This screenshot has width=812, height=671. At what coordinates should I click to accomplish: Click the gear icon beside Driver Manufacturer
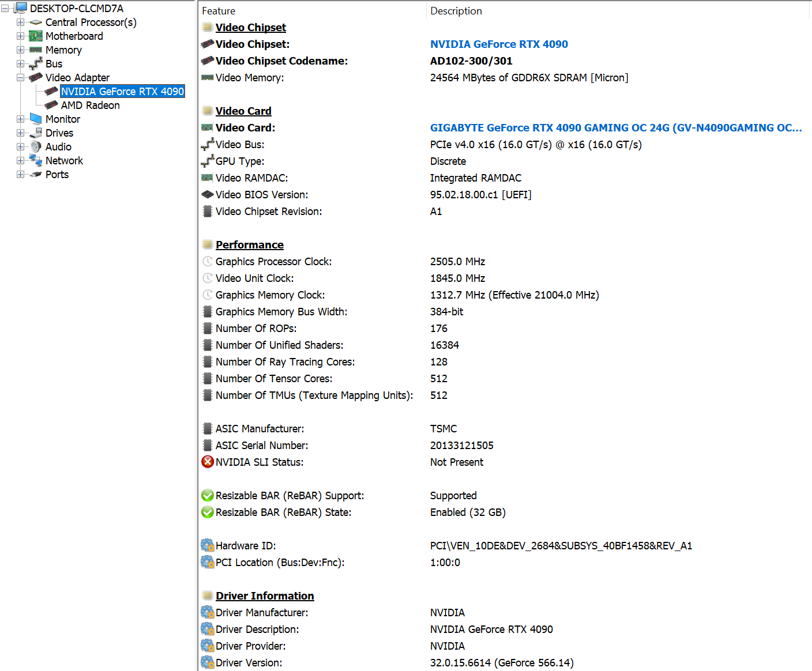coord(208,612)
